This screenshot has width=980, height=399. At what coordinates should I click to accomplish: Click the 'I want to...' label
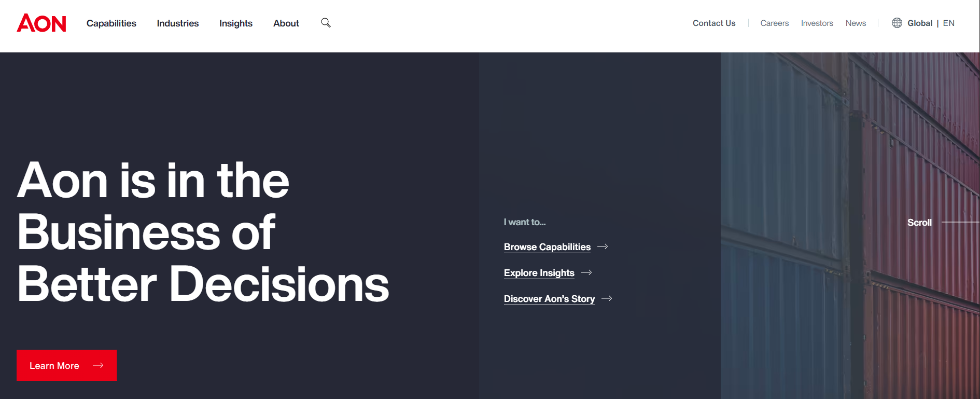(x=525, y=222)
